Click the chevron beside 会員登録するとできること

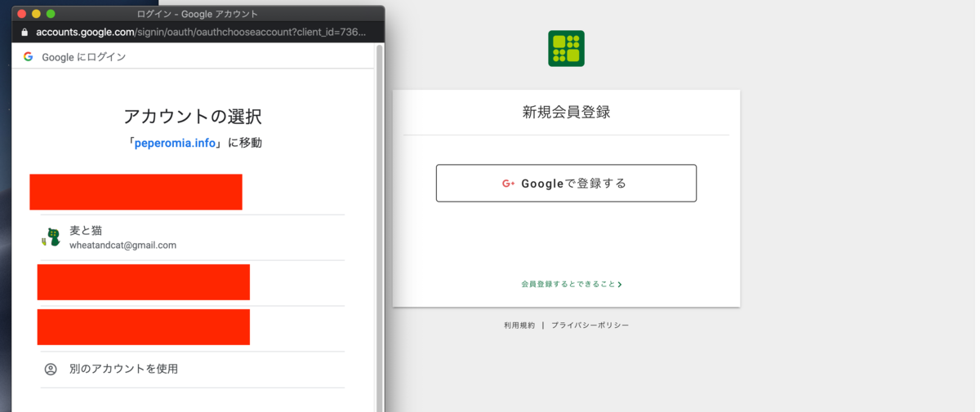[620, 285]
